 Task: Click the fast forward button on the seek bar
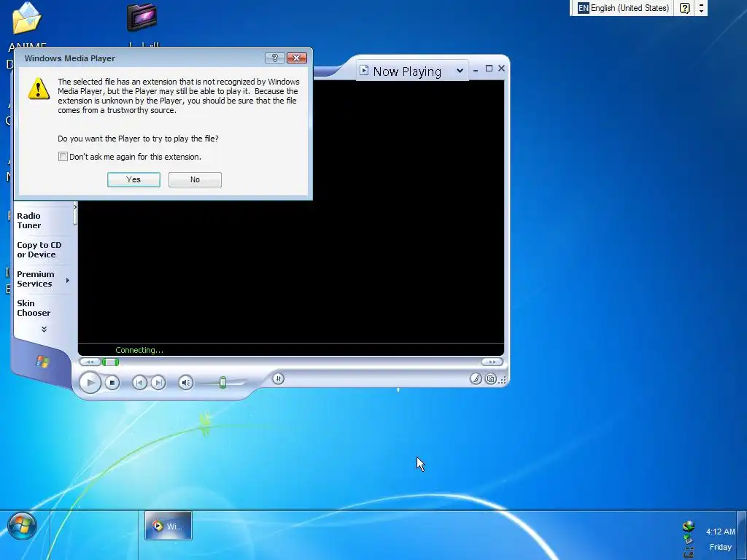tap(492, 362)
